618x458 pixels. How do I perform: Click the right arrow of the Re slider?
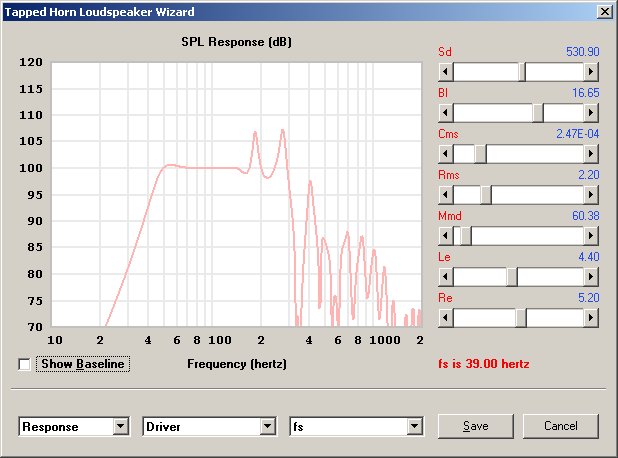coord(591,318)
